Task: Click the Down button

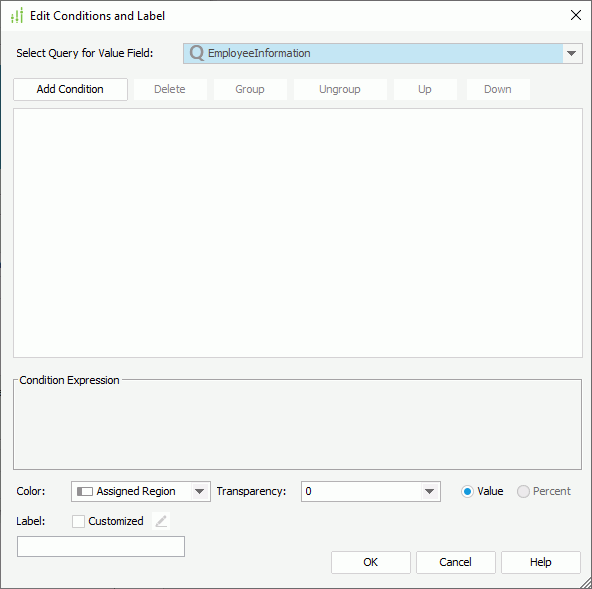Action: (x=498, y=89)
